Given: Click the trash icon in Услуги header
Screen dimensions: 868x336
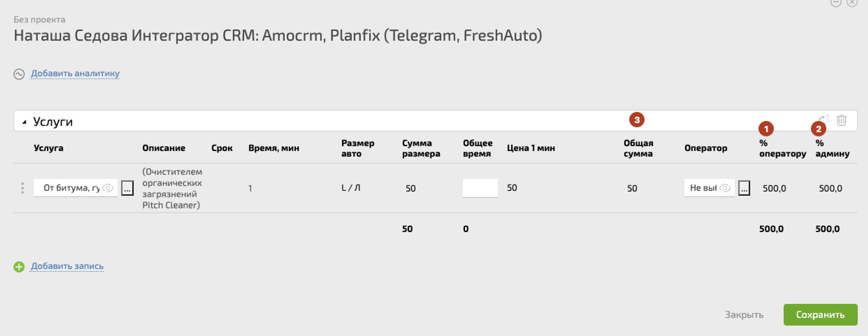Looking at the screenshot, I should (x=842, y=120).
